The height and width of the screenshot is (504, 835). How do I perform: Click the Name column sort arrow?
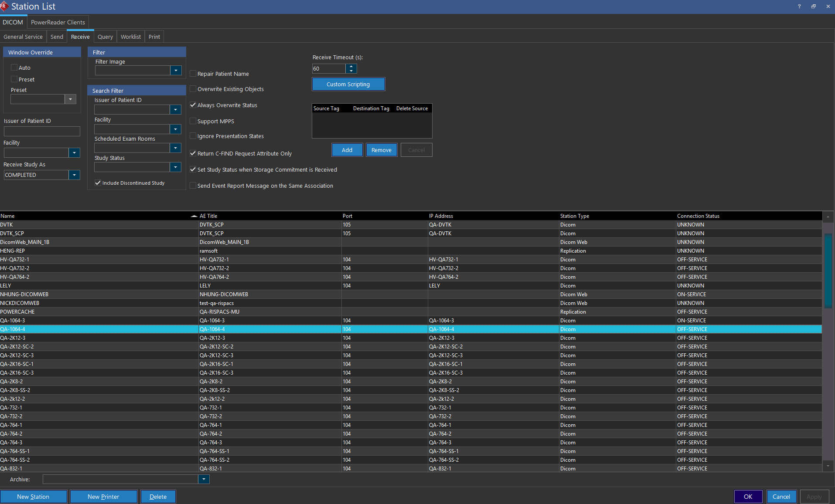[194, 216]
